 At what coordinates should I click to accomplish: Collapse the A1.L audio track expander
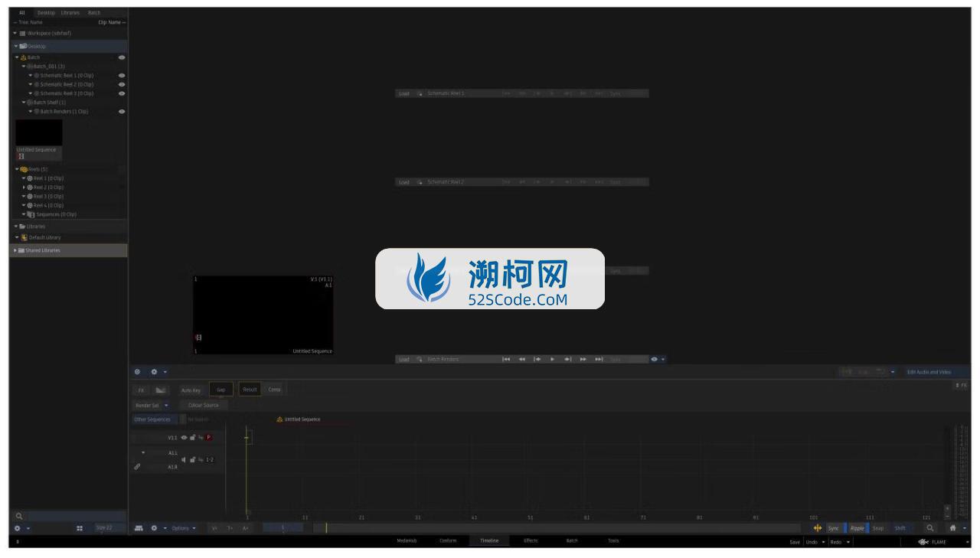pyautogui.click(x=143, y=452)
